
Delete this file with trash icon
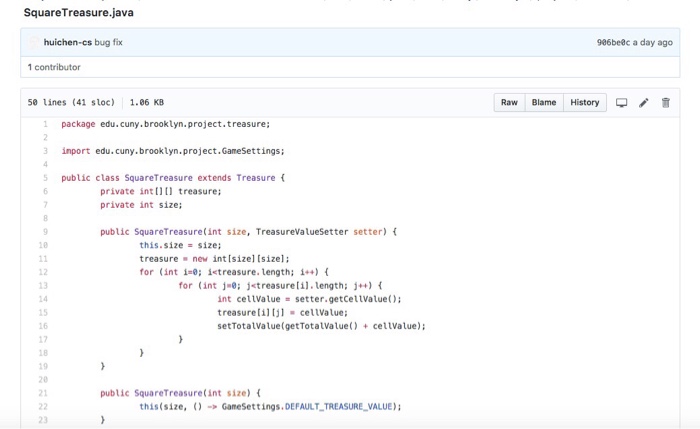666,103
